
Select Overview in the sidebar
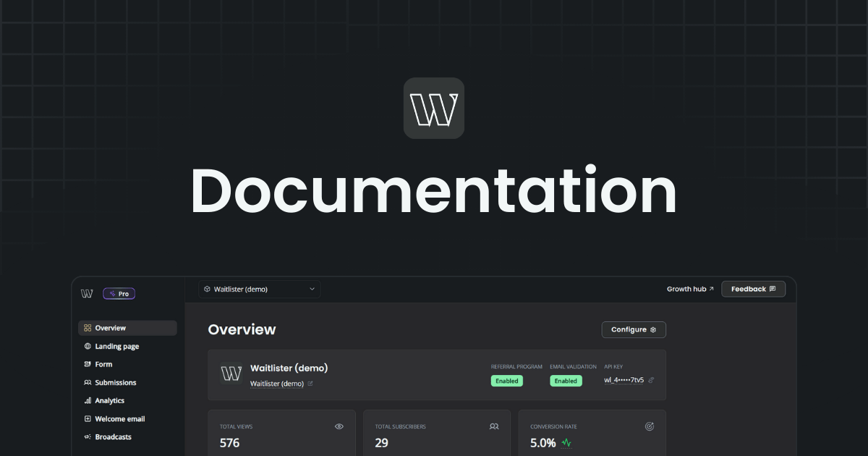pyautogui.click(x=127, y=328)
